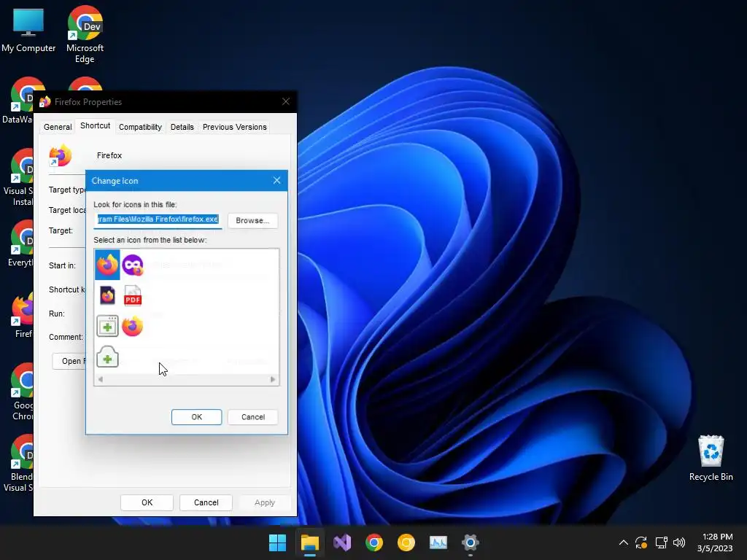Viewport: 747px width, 560px height.
Task: Choose the square green plus window icon
Action: pos(107,326)
